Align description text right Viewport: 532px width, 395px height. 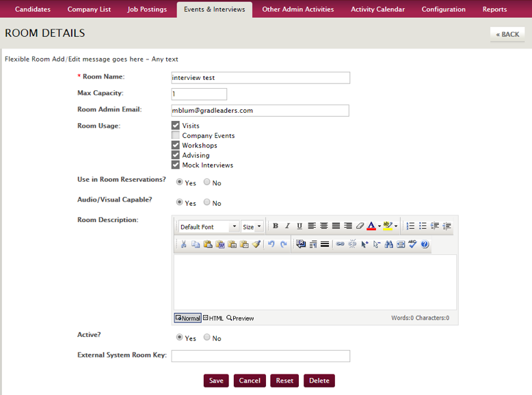[x=348, y=226]
